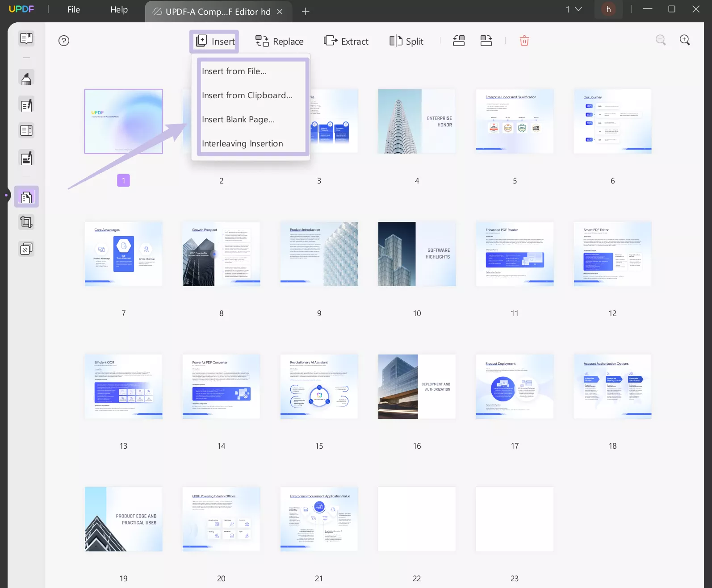Select page 1 UPDF cover thumbnail
712x588 pixels.
tap(124, 121)
